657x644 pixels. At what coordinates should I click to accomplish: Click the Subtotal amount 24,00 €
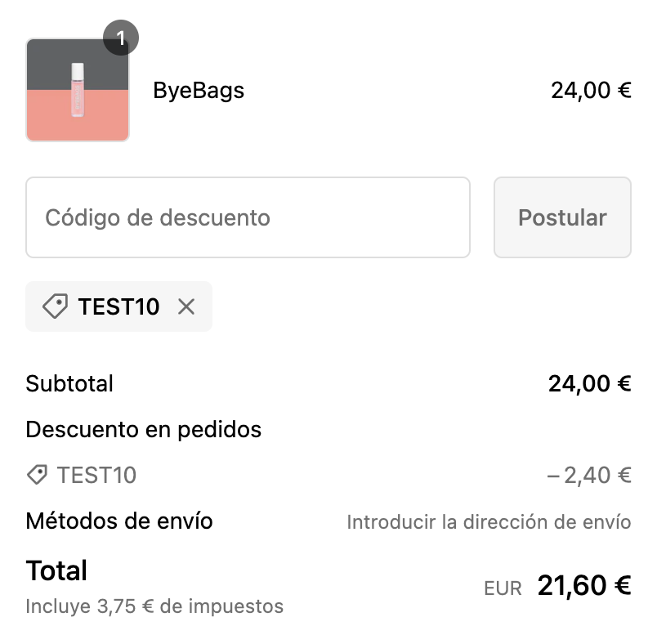(589, 384)
